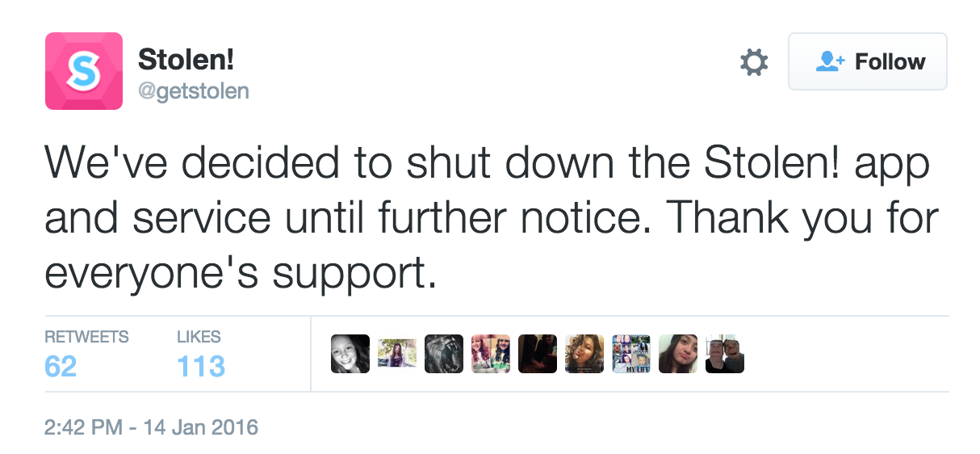Open the roaring bear grayscale avatar
980x454 pixels.
tap(444, 354)
